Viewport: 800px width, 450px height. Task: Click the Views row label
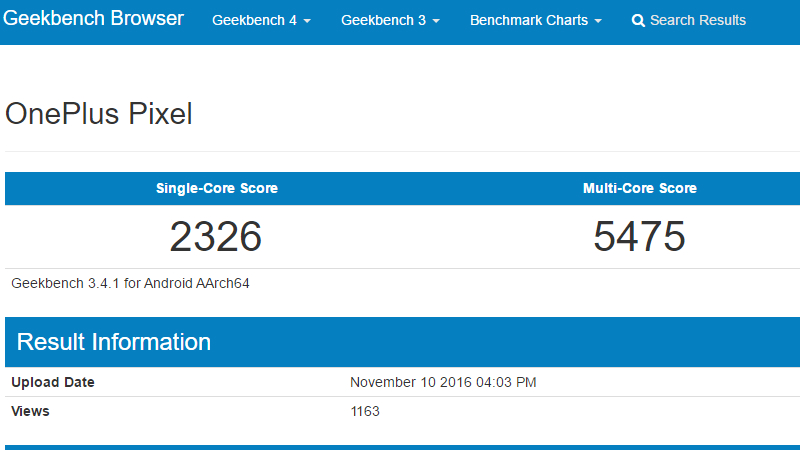click(x=30, y=411)
